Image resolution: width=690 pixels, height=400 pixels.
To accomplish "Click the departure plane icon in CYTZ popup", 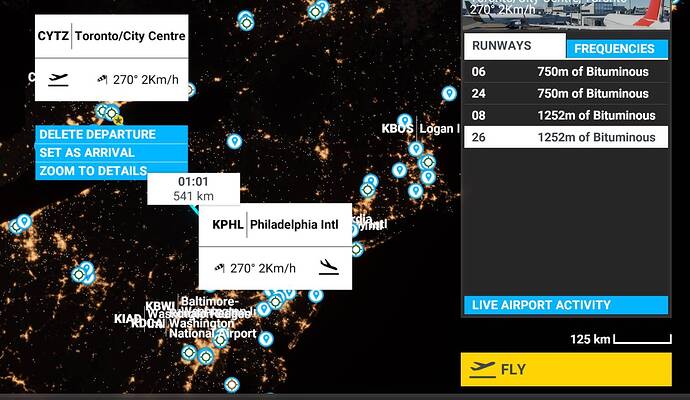I will (58, 80).
